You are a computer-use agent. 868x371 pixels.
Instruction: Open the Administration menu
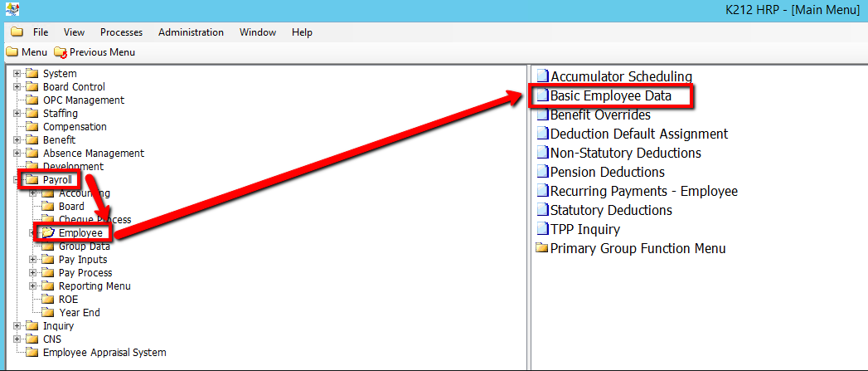(191, 32)
